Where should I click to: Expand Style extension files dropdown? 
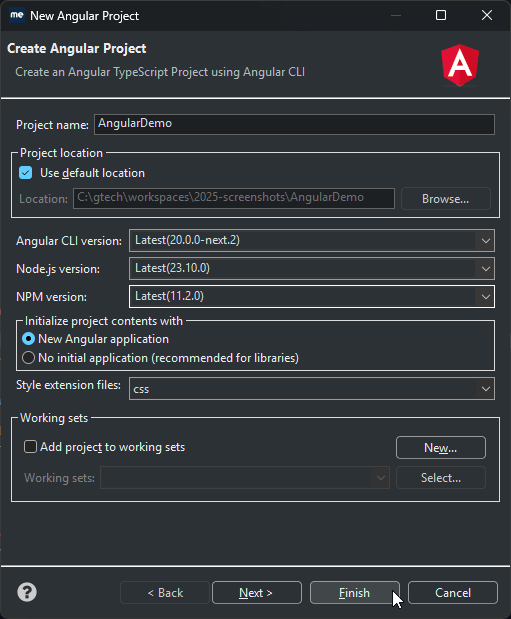(312, 389)
